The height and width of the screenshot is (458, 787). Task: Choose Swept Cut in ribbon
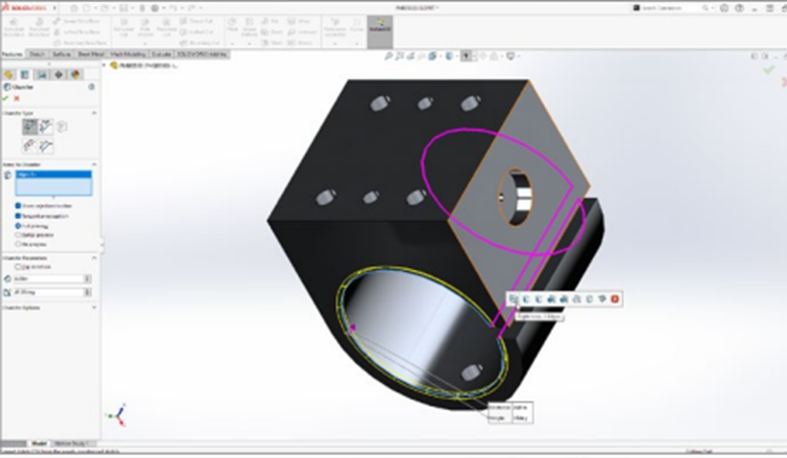coord(196,21)
